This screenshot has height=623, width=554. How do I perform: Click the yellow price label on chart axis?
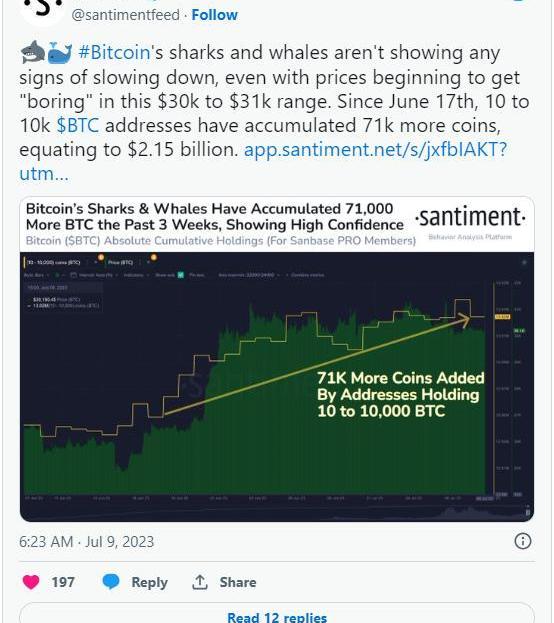502,317
